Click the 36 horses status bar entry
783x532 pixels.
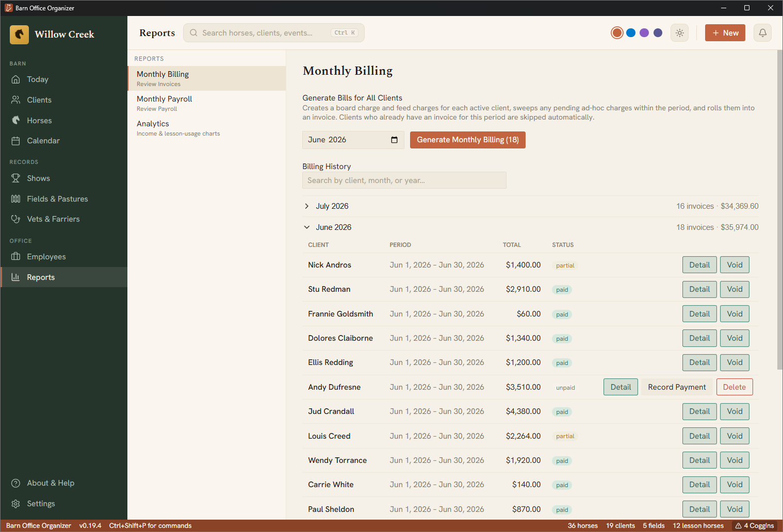(583, 526)
